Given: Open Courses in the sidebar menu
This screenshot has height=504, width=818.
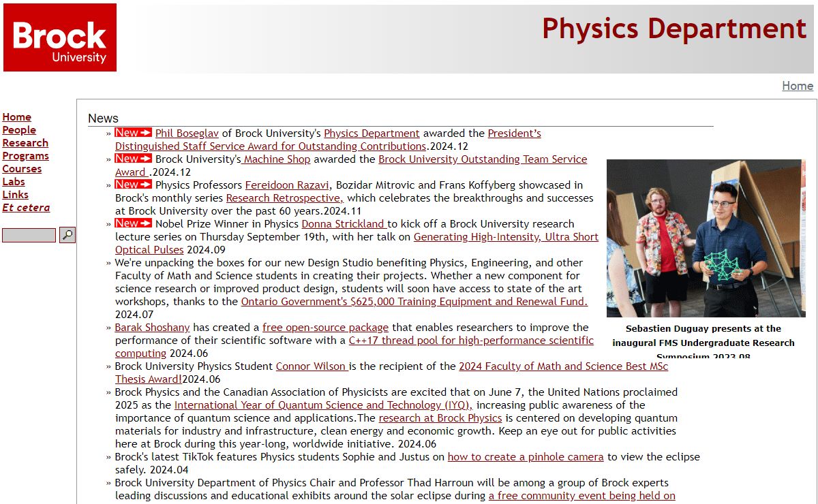Looking at the screenshot, I should tap(22, 169).
